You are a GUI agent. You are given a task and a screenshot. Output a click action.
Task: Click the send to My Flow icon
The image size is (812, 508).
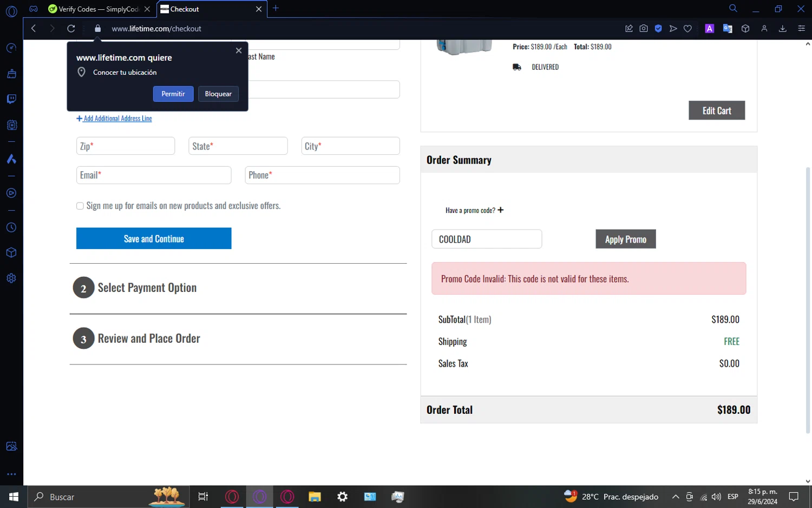coord(673,29)
